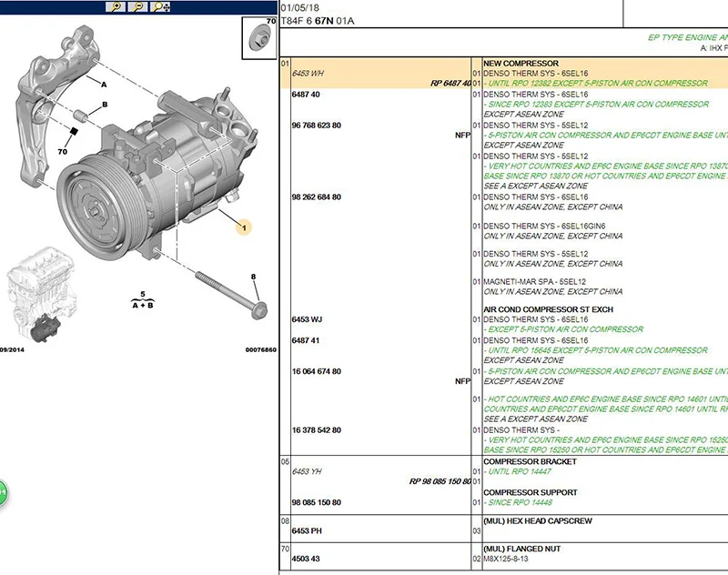Select callout 8 next to the bolt
728x575 pixels.
coord(253,277)
